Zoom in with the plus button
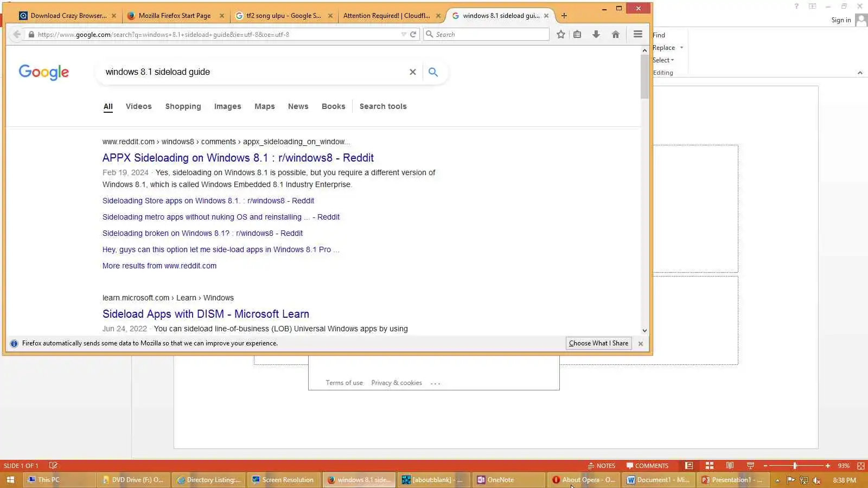The height and width of the screenshot is (488, 868). tap(828, 466)
